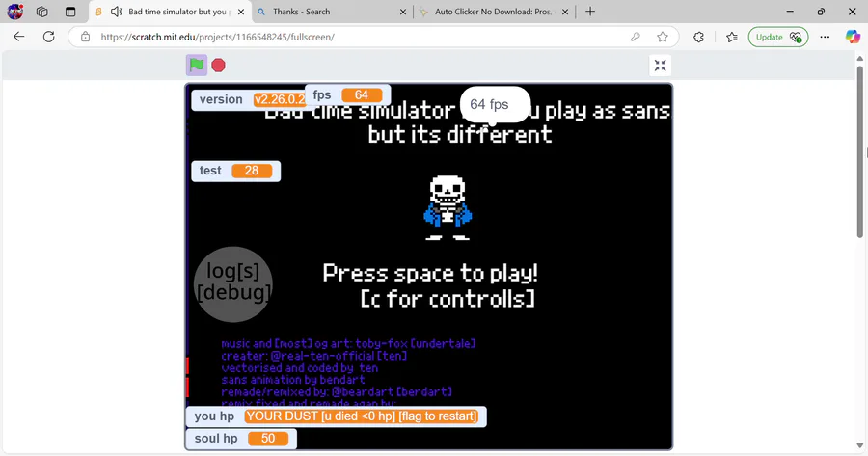Open browser profile avatar
Viewport: 868px width, 456px height.
15,11
